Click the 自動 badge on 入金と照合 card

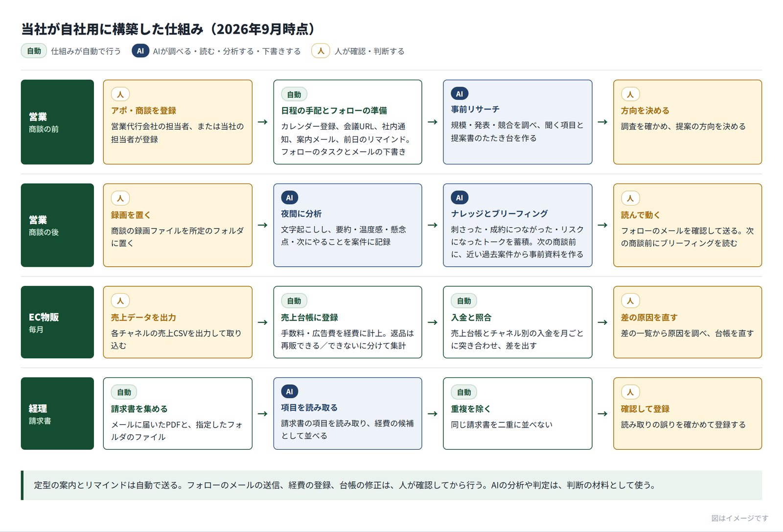coord(464,301)
